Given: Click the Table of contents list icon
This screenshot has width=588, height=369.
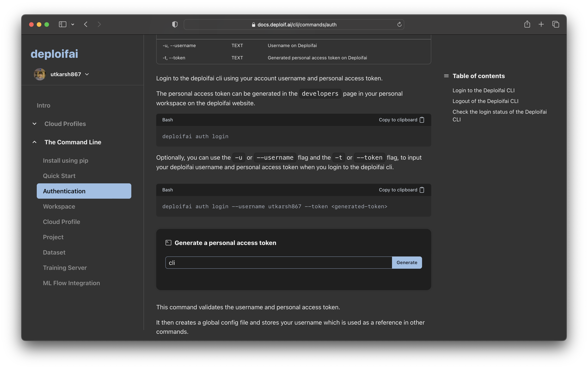Looking at the screenshot, I should [446, 76].
